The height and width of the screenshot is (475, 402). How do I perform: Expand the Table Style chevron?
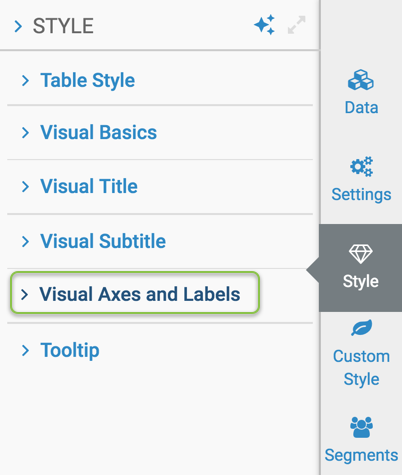pyautogui.click(x=25, y=81)
